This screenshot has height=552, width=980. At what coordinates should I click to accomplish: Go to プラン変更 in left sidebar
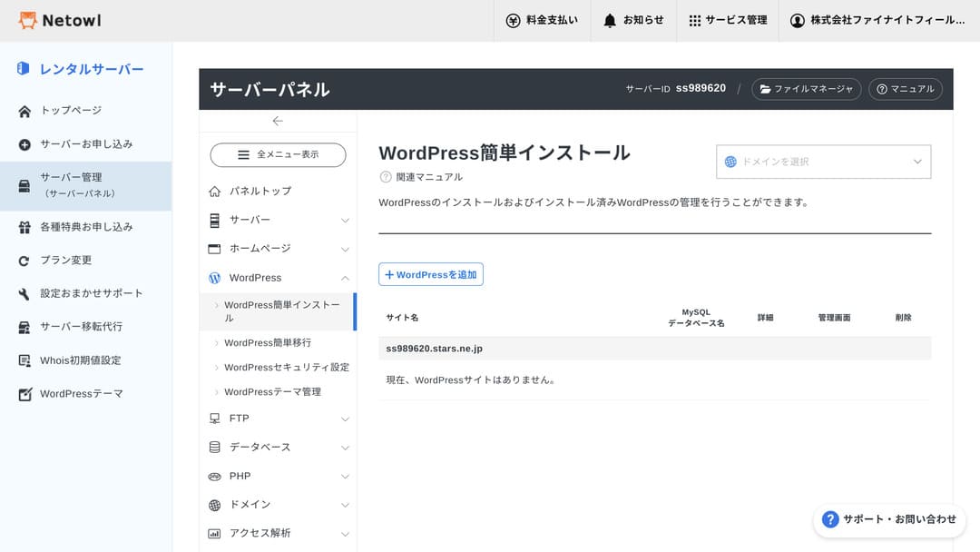(65, 260)
